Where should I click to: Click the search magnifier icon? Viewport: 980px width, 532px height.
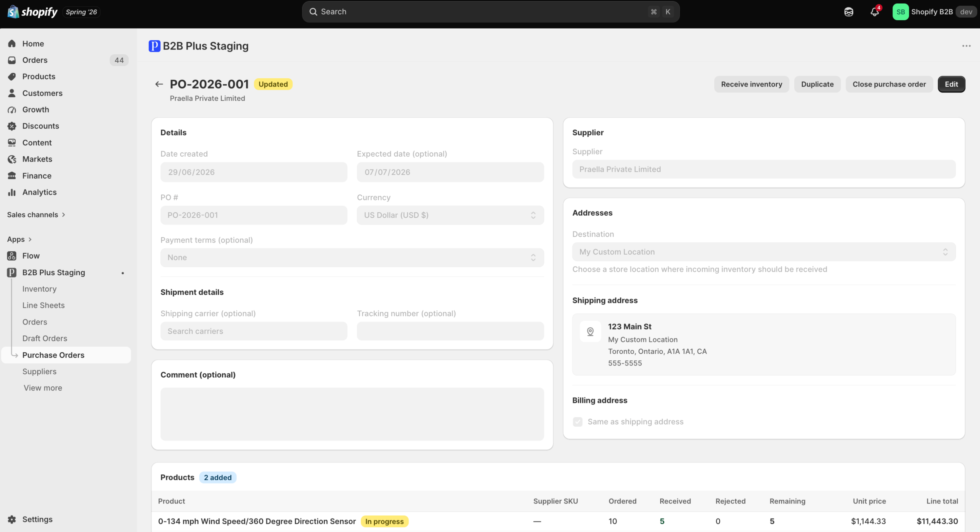[x=313, y=12]
